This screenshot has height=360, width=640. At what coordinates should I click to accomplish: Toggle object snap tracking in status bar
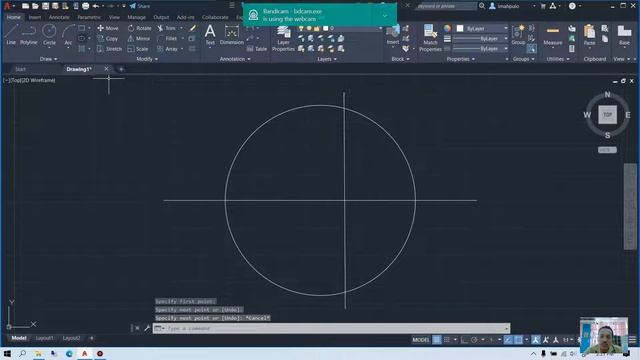[508, 340]
